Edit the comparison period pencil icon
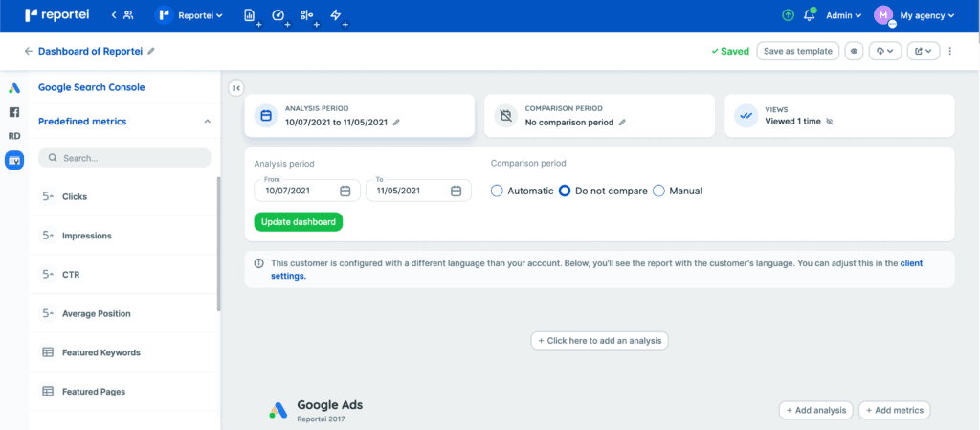 click(x=622, y=123)
